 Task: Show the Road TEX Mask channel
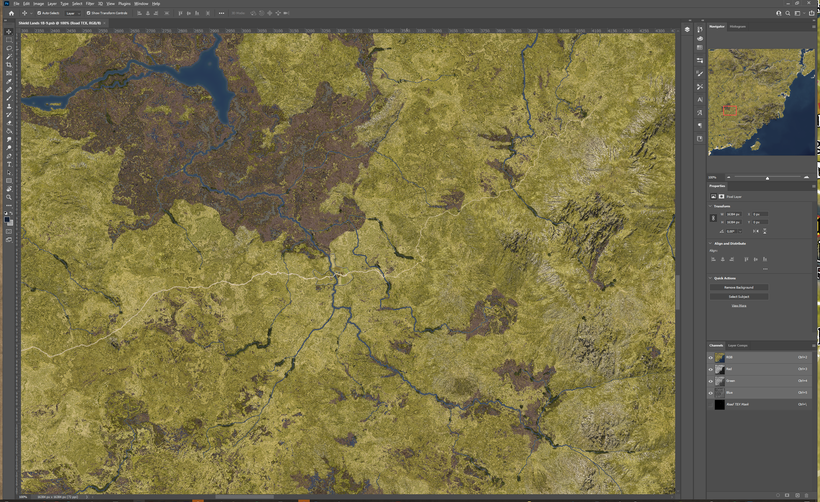(711, 405)
